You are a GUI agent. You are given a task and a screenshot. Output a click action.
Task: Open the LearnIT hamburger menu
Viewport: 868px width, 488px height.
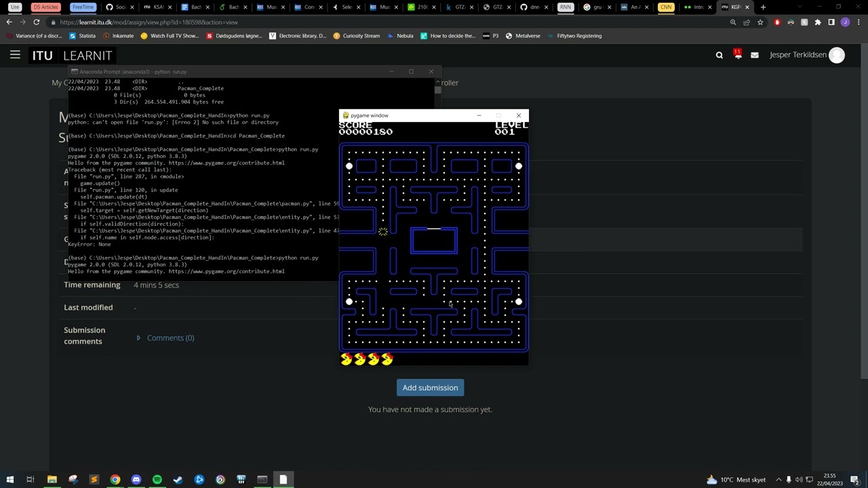pos(15,55)
